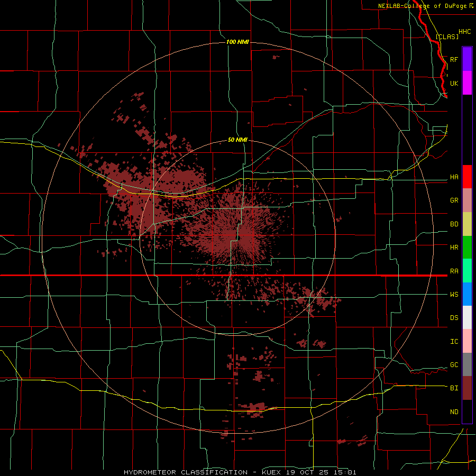The image size is (476, 476).
Task: Click the RF legend label
Action: pyautogui.click(x=454, y=59)
